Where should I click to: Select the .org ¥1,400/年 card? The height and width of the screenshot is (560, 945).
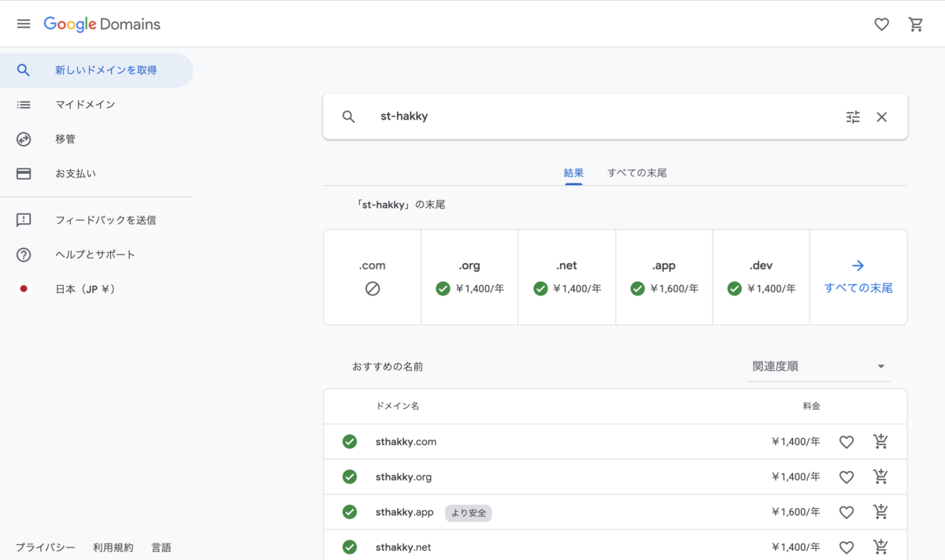coord(469,277)
